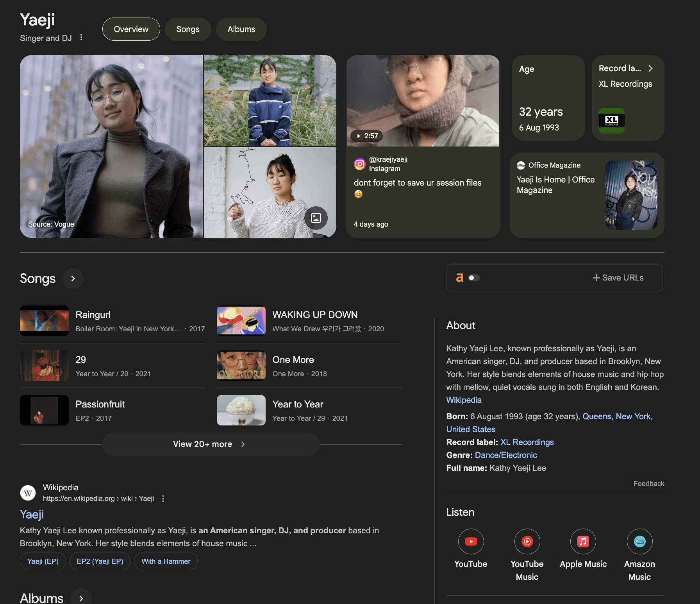700x604 pixels.
Task: Open the Age card showing 32 years
Action: (x=548, y=98)
